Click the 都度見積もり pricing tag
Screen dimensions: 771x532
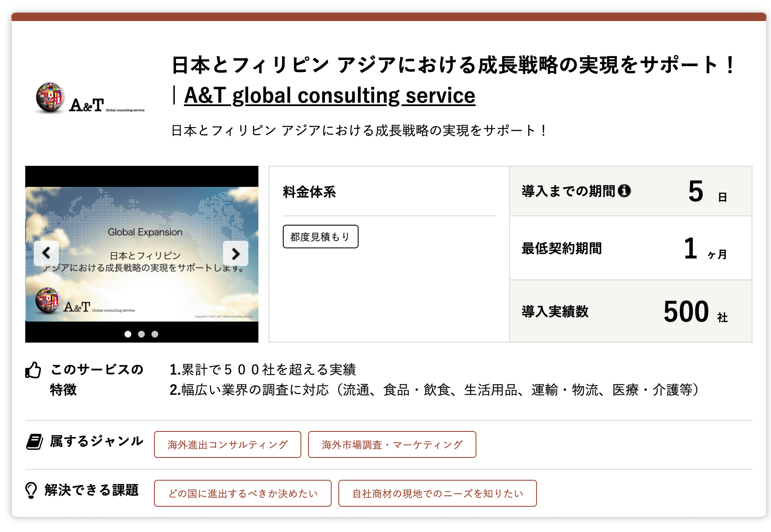click(x=320, y=237)
